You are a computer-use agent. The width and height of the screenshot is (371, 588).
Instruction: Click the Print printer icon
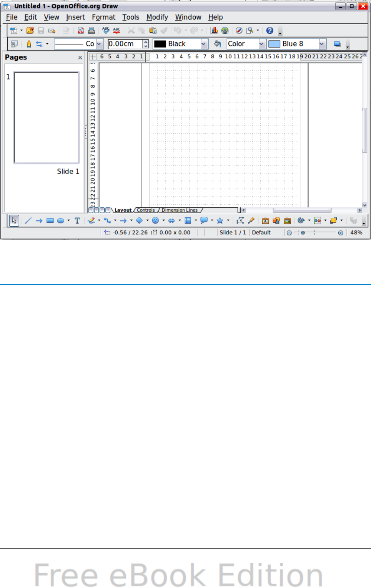[x=92, y=31]
